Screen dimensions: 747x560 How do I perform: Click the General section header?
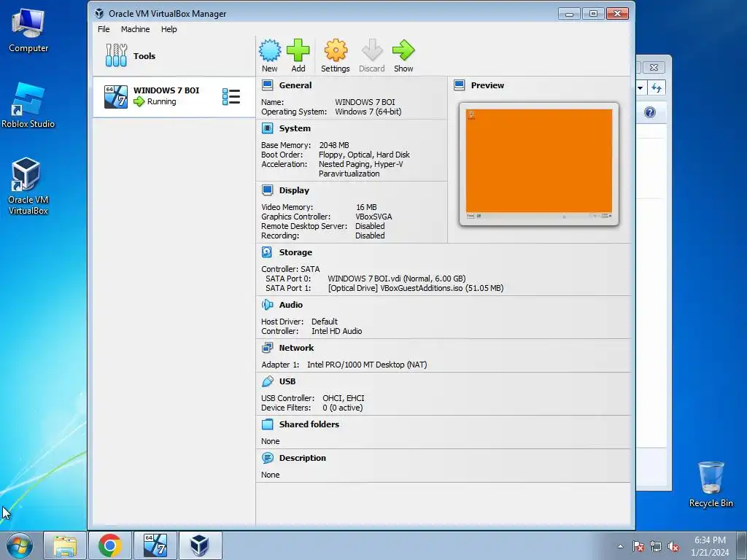(x=295, y=85)
